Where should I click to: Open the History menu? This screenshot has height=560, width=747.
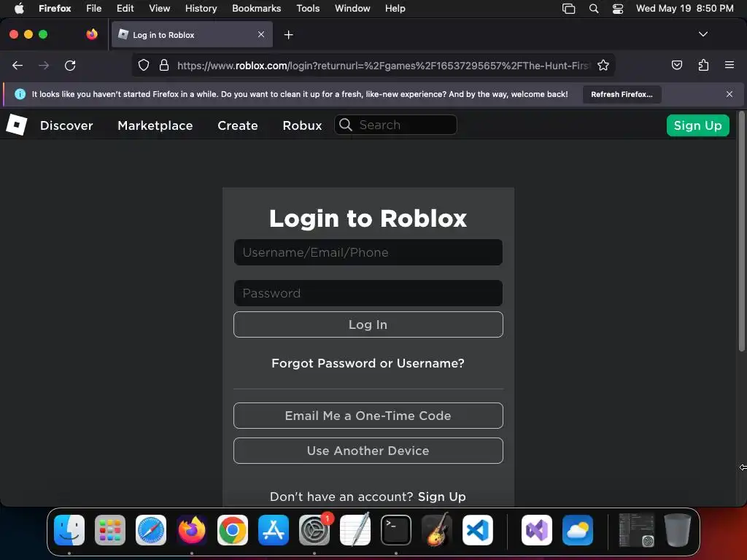[x=201, y=9]
